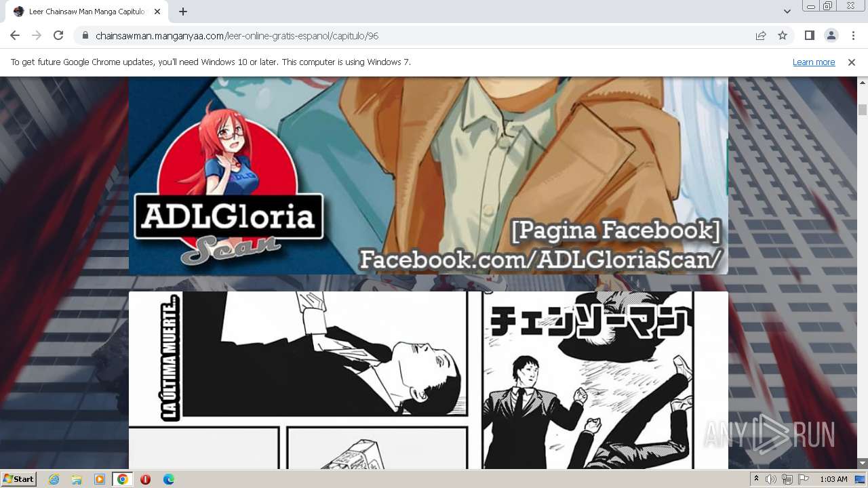Screen dimensions: 868x488
Task: Open the Opera taskbar icon
Action: pyautogui.click(x=145, y=479)
